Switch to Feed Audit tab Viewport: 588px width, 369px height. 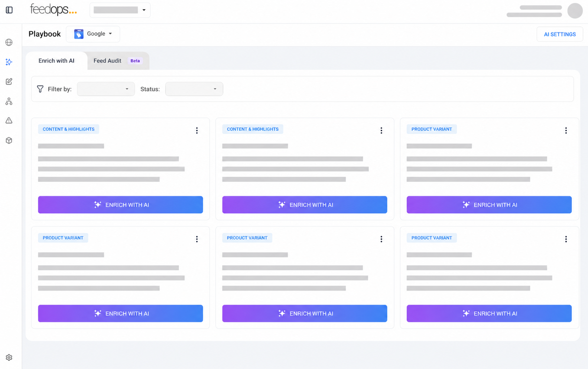(118, 61)
